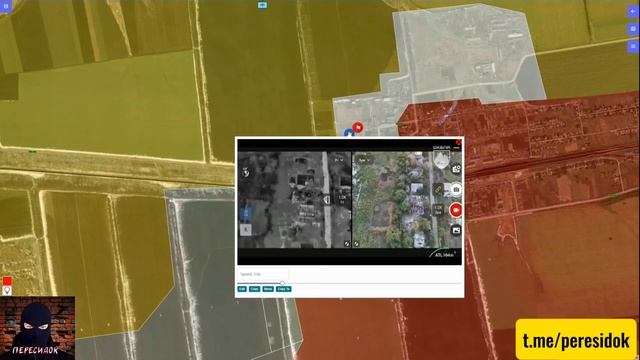Select the light-blue unit marker at the map's top edge
Viewport: 640px width, 360px height.
tap(262, 5)
